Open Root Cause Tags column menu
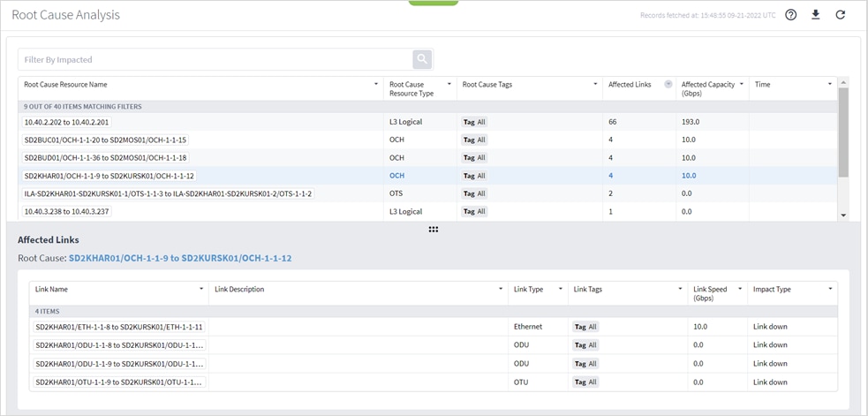 click(596, 84)
